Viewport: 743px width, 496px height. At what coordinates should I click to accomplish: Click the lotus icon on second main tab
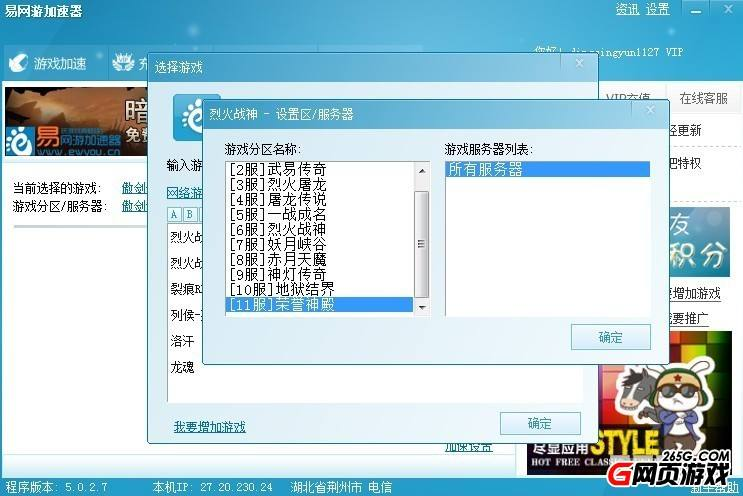tap(123, 63)
